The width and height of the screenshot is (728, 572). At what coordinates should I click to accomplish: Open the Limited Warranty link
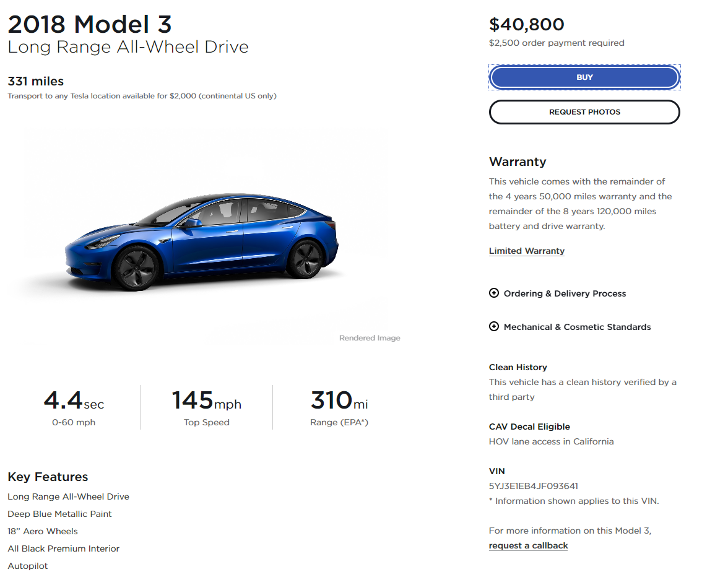pyautogui.click(x=526, y=251)
